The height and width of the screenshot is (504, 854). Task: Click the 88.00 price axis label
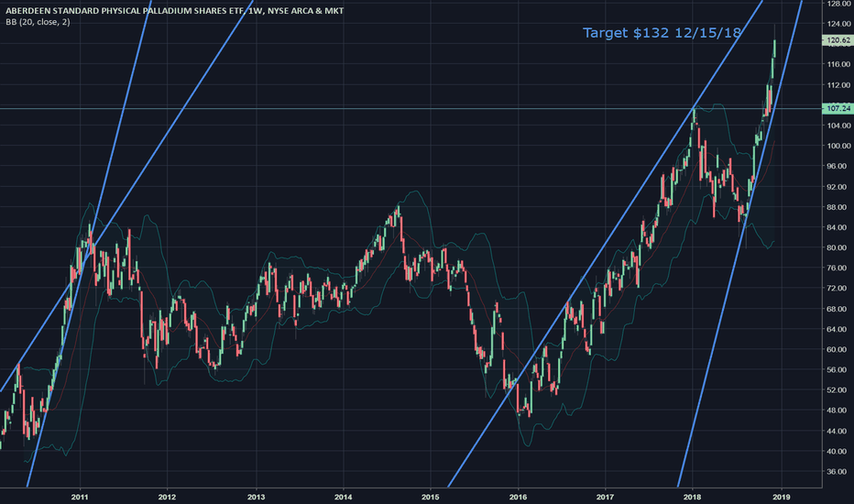click(838, 207)
